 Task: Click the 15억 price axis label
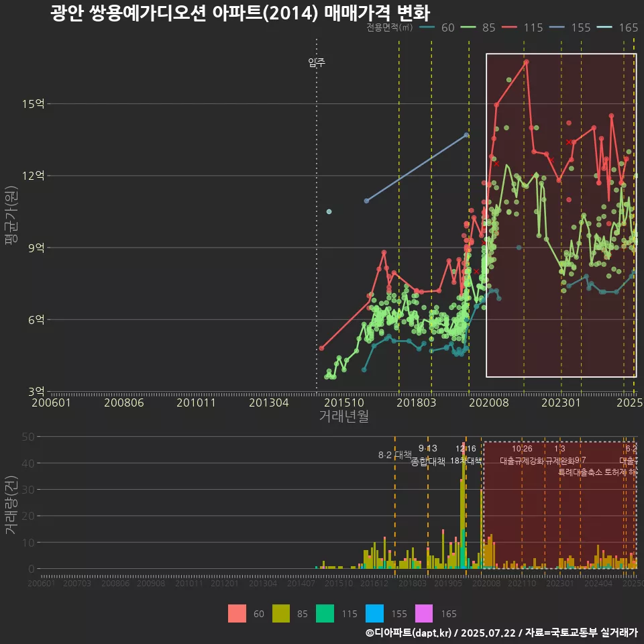coord(34,104)
